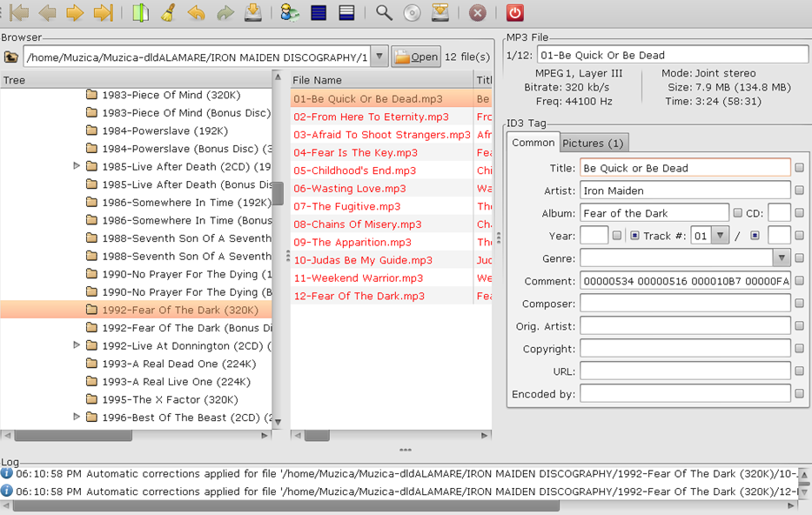The image size is (812, 515).
Task: Quit the application with red power icon
Action: pos(514,12)
